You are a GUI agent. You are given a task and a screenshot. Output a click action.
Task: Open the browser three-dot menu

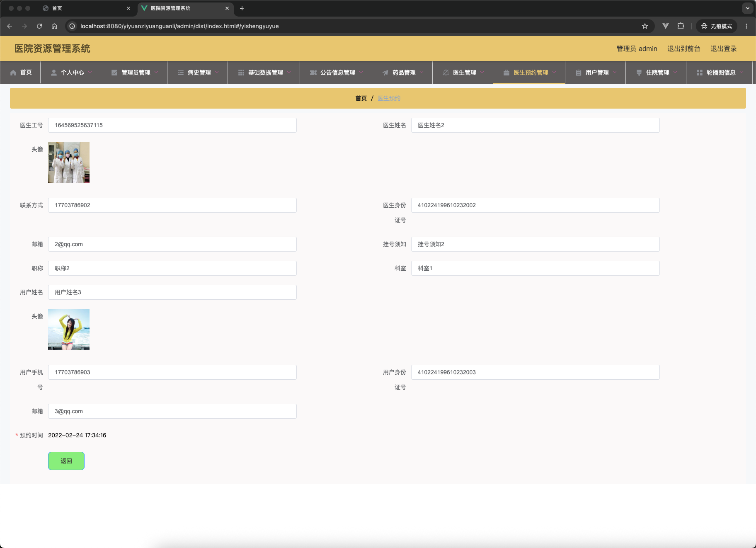(x=746, y=26)
